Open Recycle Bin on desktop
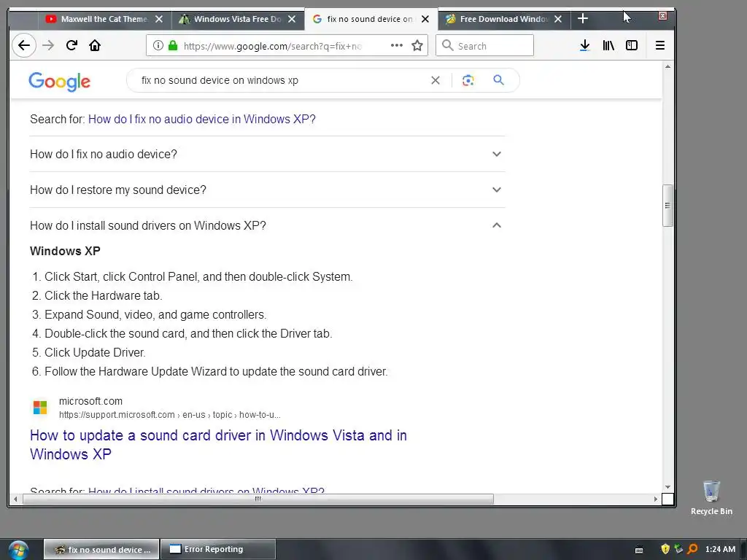The image size is (747, 560). point(711,497)
